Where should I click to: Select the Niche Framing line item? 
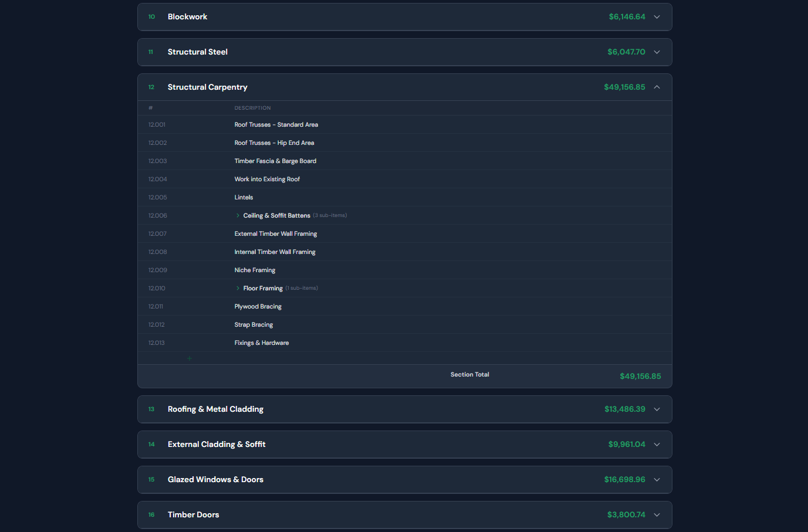(x=405, y=270)
